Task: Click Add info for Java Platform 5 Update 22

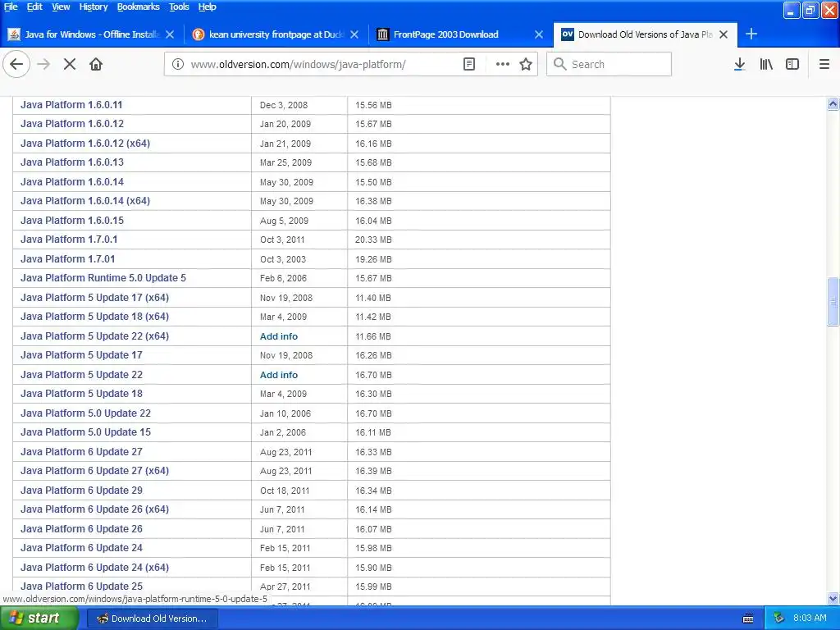Action: (279, 375)
